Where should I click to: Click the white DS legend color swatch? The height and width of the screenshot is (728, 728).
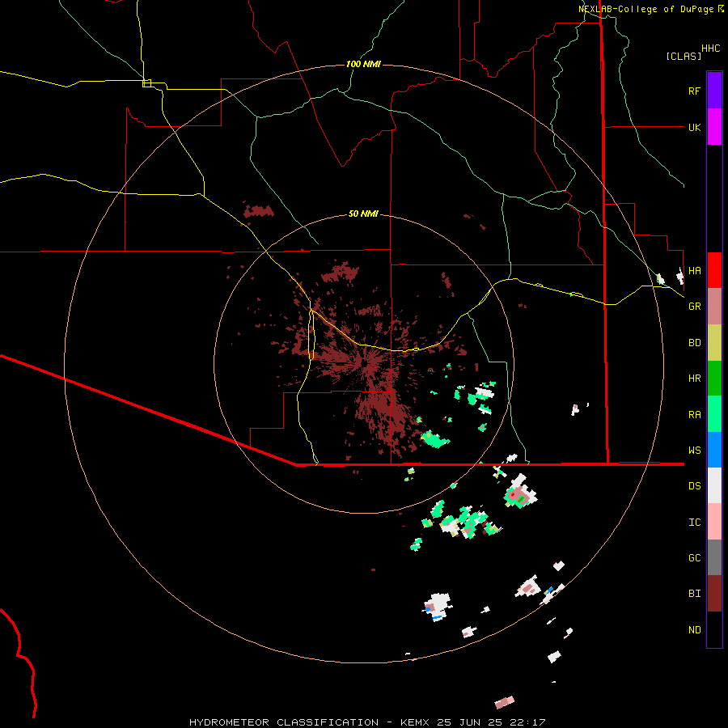[x=714, y=485]
